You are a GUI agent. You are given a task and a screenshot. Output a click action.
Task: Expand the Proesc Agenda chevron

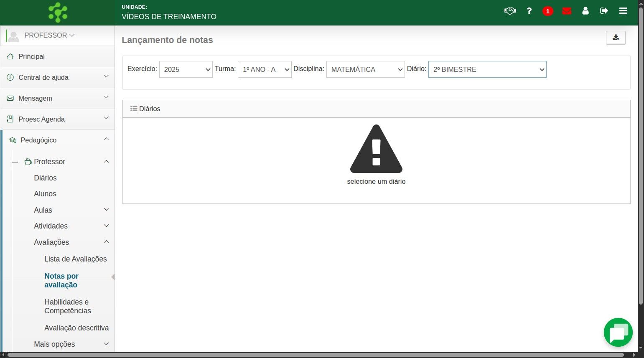(106, 118)
